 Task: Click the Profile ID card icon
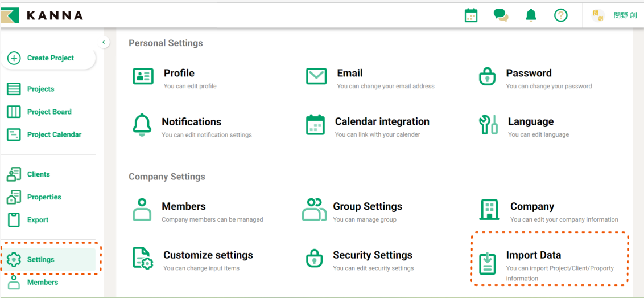click(x=143, y=76)
